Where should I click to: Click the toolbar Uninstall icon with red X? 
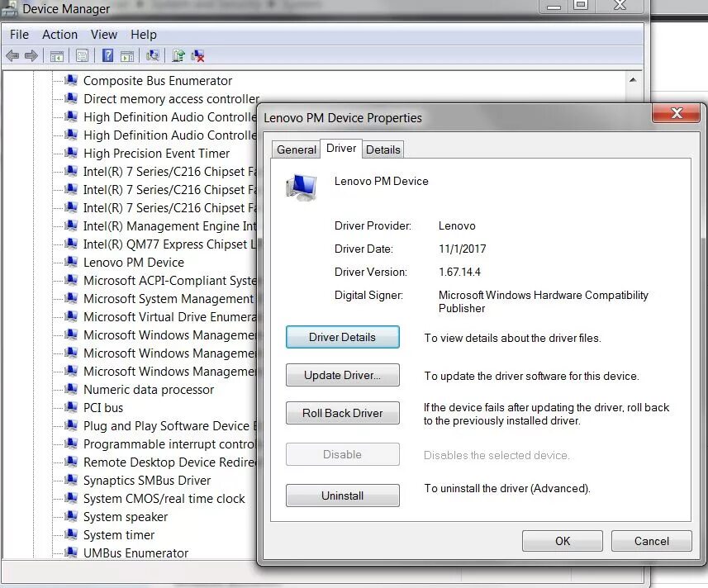(x=197, y=56)
